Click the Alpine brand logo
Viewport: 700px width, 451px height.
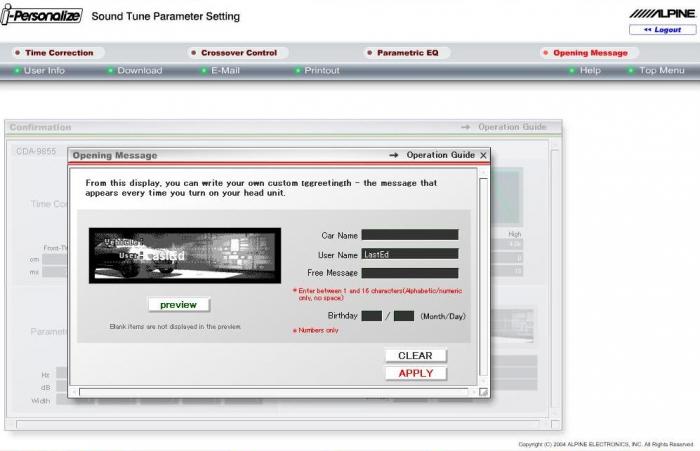coord(662,14)
